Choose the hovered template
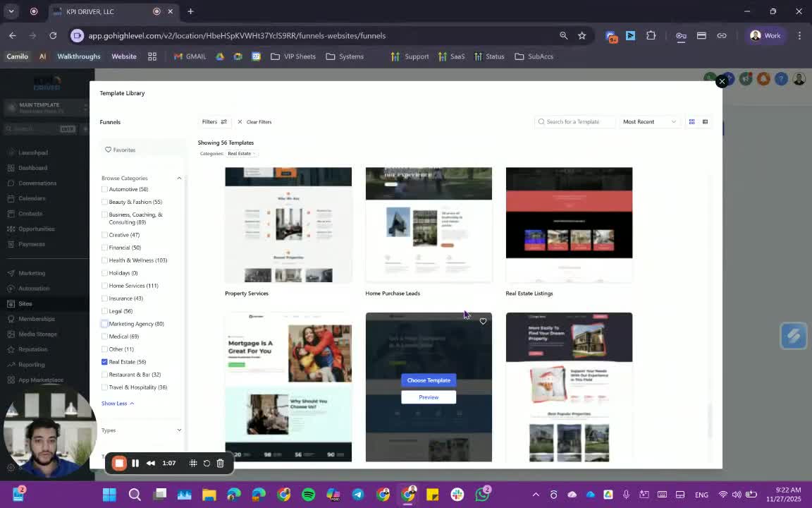This screenshot has width=812, height=508. 429,380
